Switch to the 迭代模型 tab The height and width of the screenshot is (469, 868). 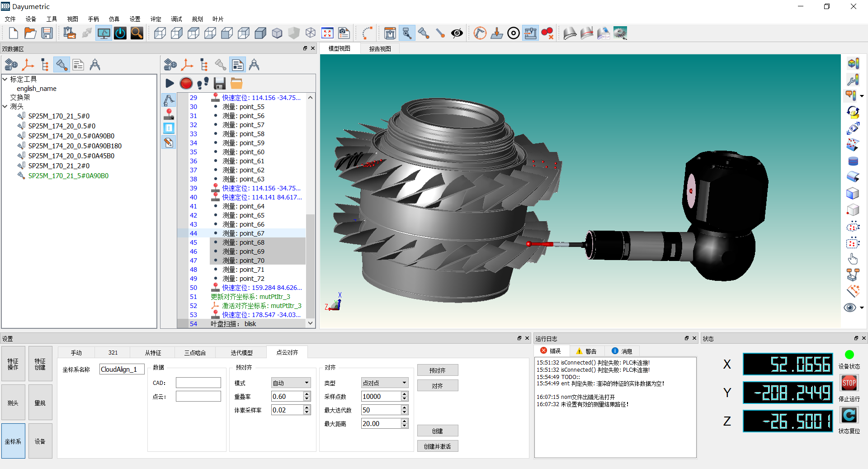pos(241,352)
